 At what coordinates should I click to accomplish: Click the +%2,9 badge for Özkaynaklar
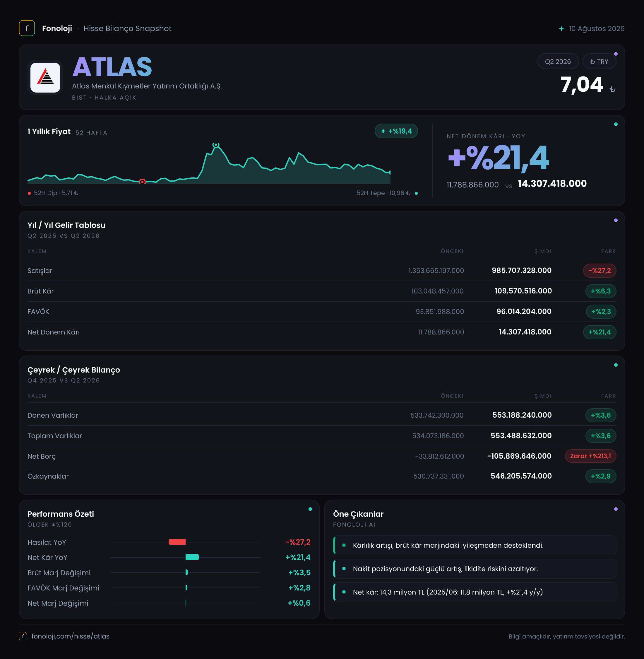click(x=601, y=476)
